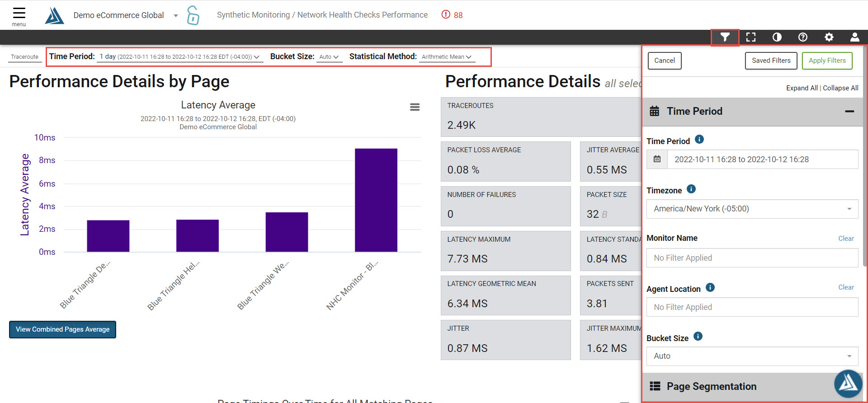868x403 pixels.
Task: Click the time period date range field
Action: pyautogui.click(x=763, y=159)
